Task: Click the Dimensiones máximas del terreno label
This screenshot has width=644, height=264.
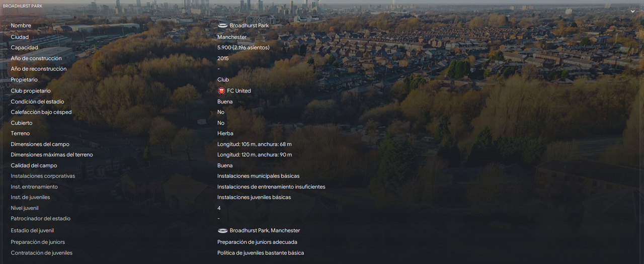Action: pos(52,155)
